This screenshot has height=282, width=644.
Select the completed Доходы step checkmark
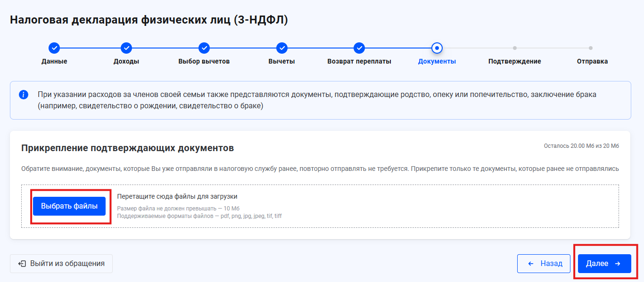126,48
